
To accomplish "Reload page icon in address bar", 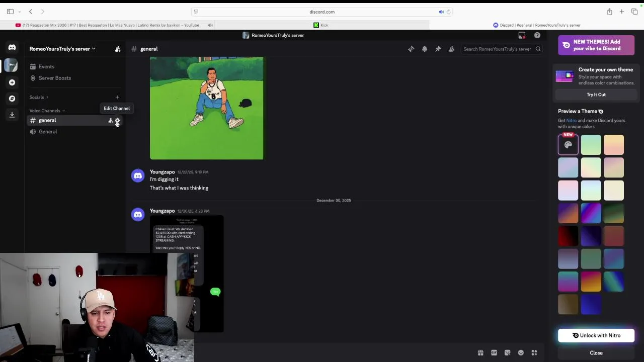I will tap(448, 12).
